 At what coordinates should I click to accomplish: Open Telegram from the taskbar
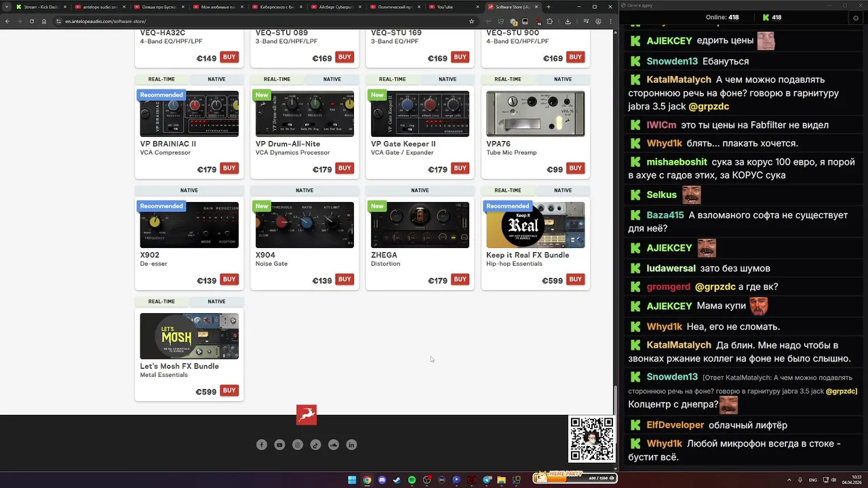(x=486, y=480)
